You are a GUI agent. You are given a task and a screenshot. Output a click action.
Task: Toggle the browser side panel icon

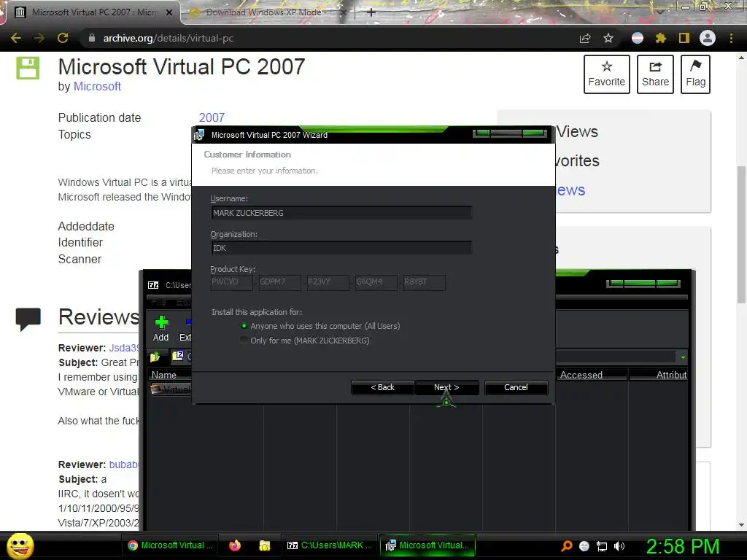[x=684, y=38]
